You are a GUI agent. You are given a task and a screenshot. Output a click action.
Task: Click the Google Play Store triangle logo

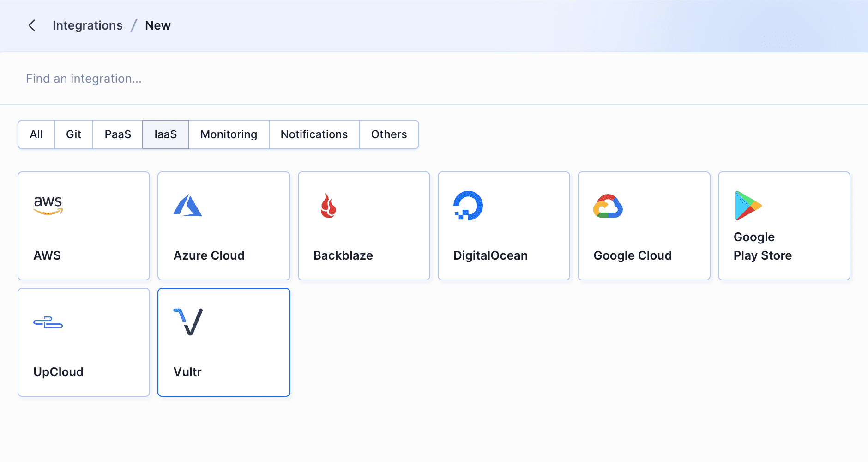(748, 206)
